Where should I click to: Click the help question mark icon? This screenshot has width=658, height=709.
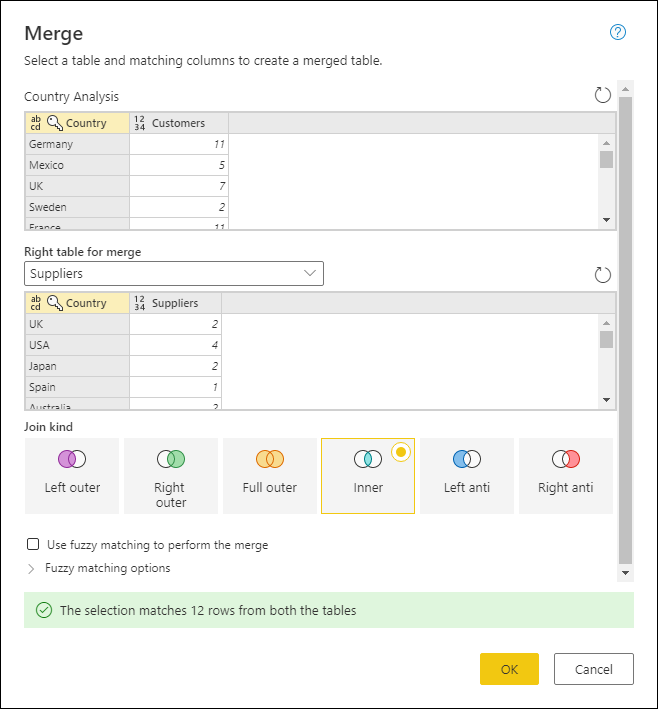(x=617, y=32)
